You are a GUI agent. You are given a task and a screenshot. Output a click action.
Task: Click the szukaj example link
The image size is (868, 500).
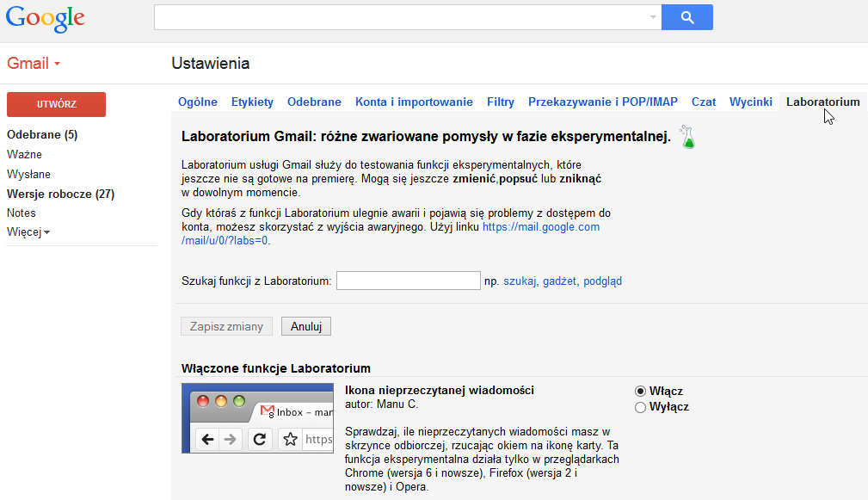520,281
